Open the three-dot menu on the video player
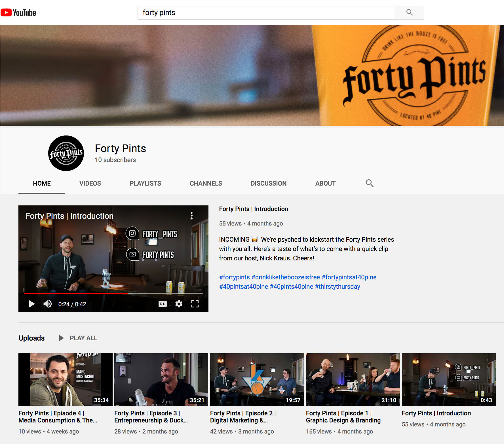 pos(192,216)
